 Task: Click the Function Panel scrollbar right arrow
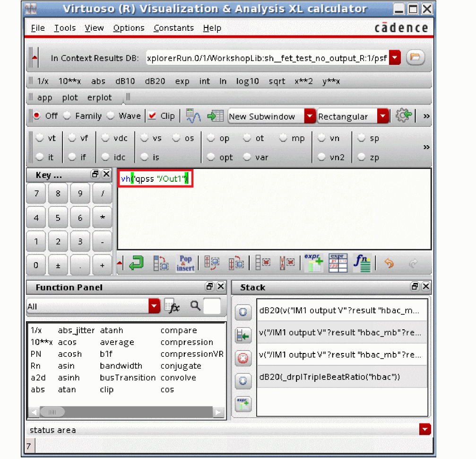pos(218,412)
